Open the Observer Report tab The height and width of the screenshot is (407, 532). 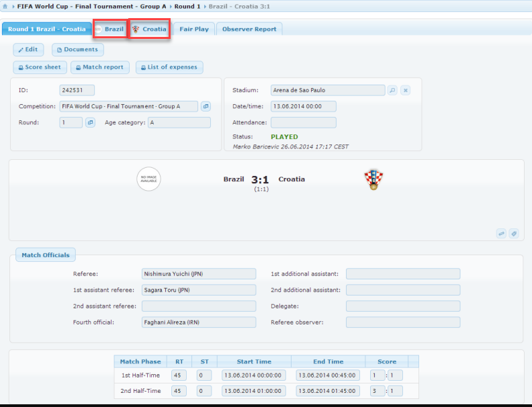click(249, 30)
